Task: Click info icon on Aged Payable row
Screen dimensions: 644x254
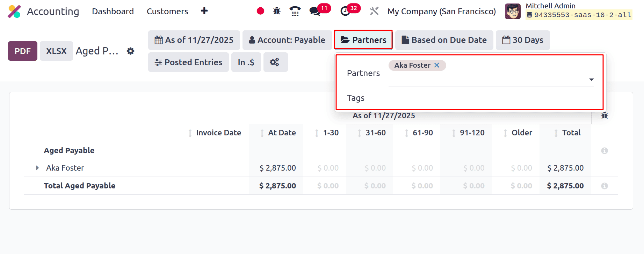Action: coord(605,151)
